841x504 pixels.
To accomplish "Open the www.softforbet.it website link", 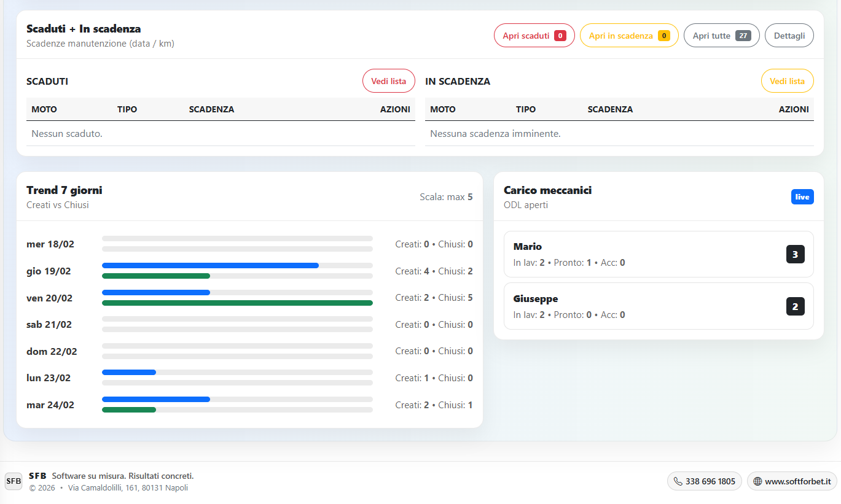I will (x=797, y=481).
